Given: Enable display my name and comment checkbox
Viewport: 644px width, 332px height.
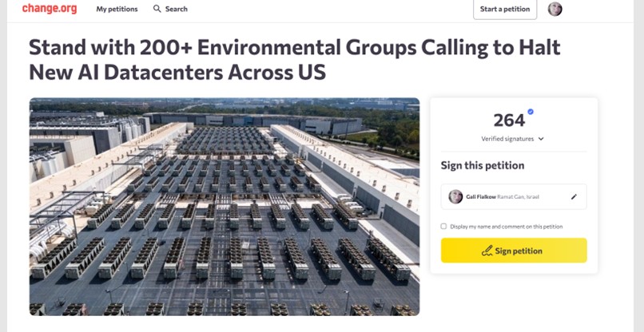Looking at the screenshot, I should [444, 226].
